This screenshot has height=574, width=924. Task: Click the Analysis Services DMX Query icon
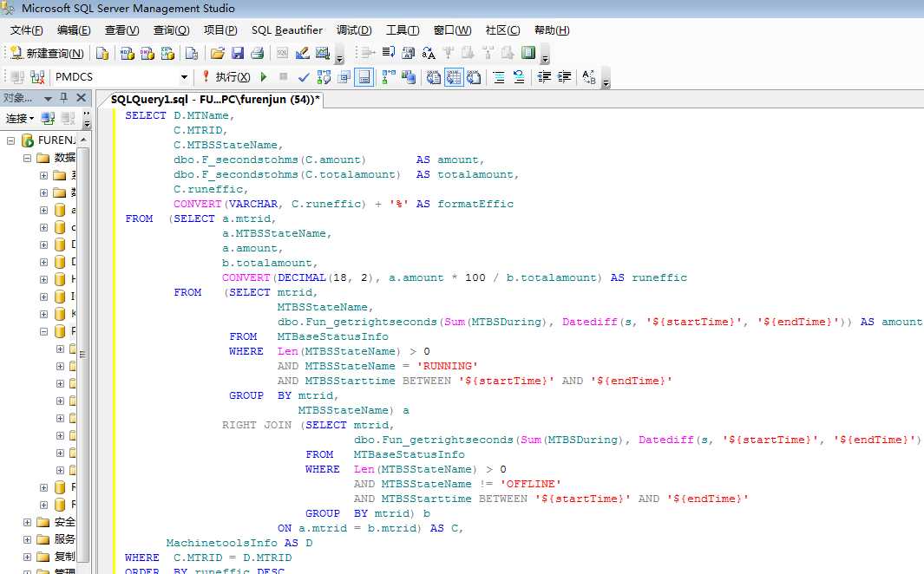tap(147, 54)
